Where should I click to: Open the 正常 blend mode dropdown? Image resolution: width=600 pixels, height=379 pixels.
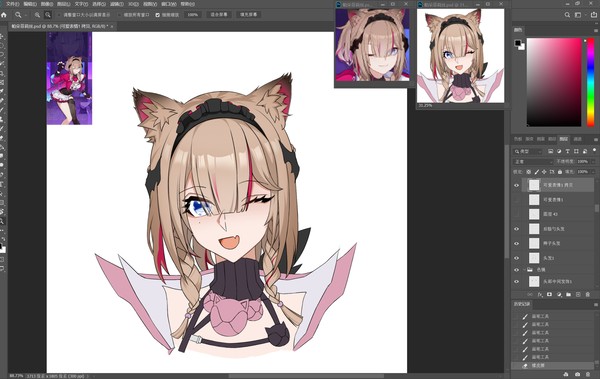pyautogui.click(x=533, y=162)
